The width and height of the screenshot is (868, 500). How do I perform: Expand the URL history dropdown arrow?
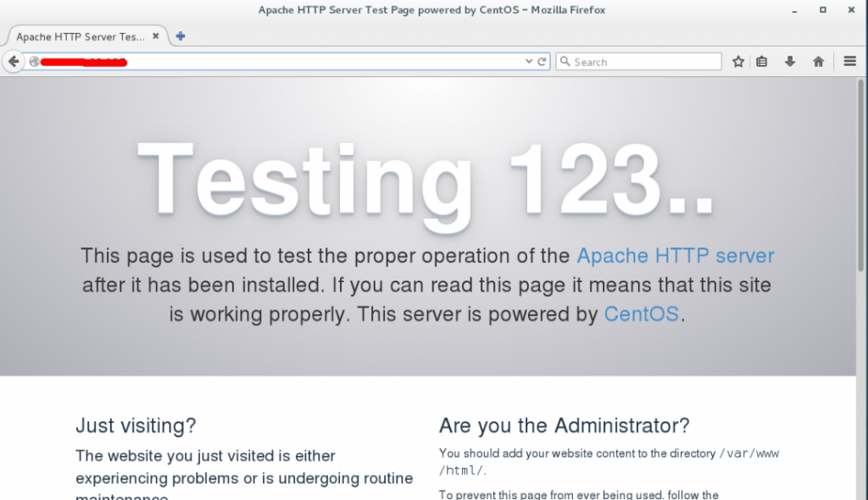[529, 62]
